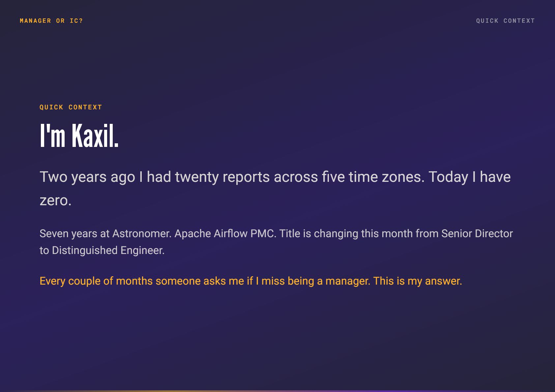Screen dimensions: 555x392
Task: Select the top-right "QUICK CONTEXT" section label
Action: [x=505, y=21]
